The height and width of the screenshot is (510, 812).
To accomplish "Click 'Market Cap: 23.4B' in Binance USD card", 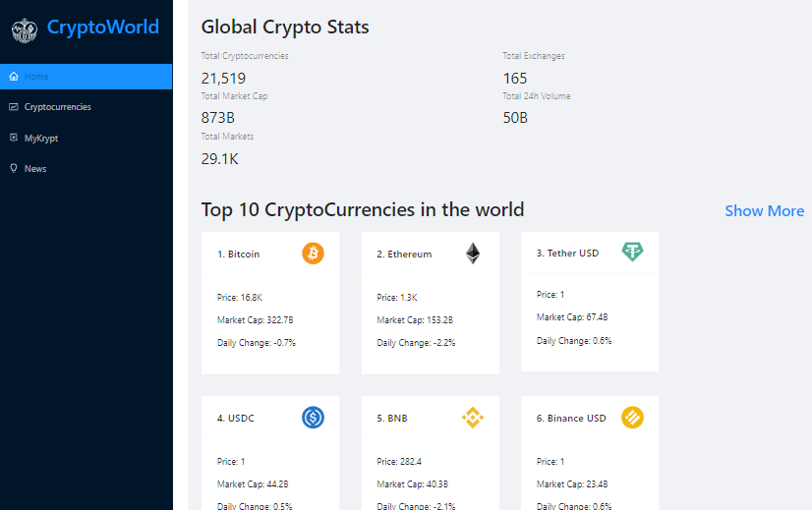I will coord(572,484).
